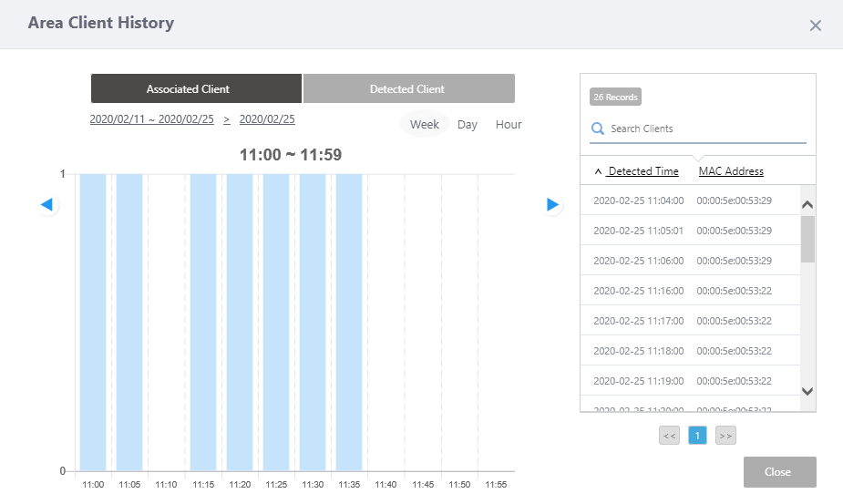Select the Day view option

pyautogui.click(x=468, y=124)
